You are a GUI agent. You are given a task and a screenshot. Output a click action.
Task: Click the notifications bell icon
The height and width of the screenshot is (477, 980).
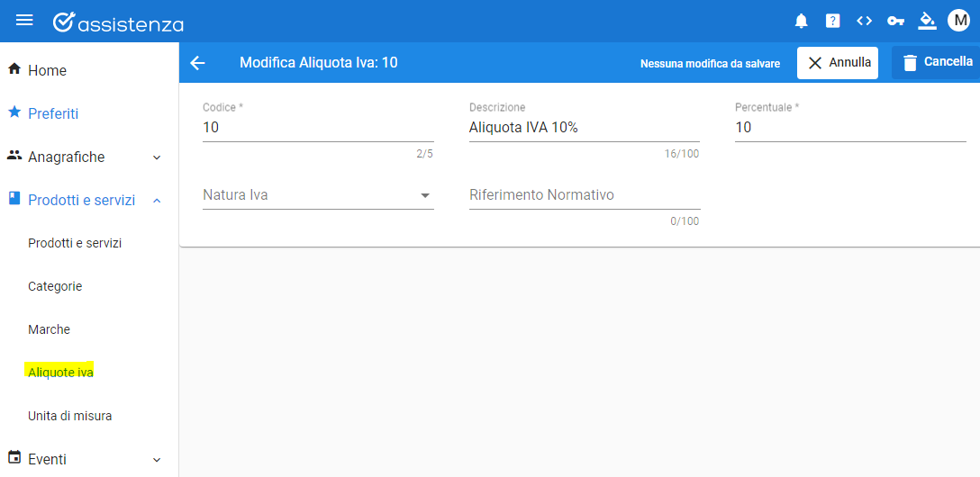coord(801,22)
